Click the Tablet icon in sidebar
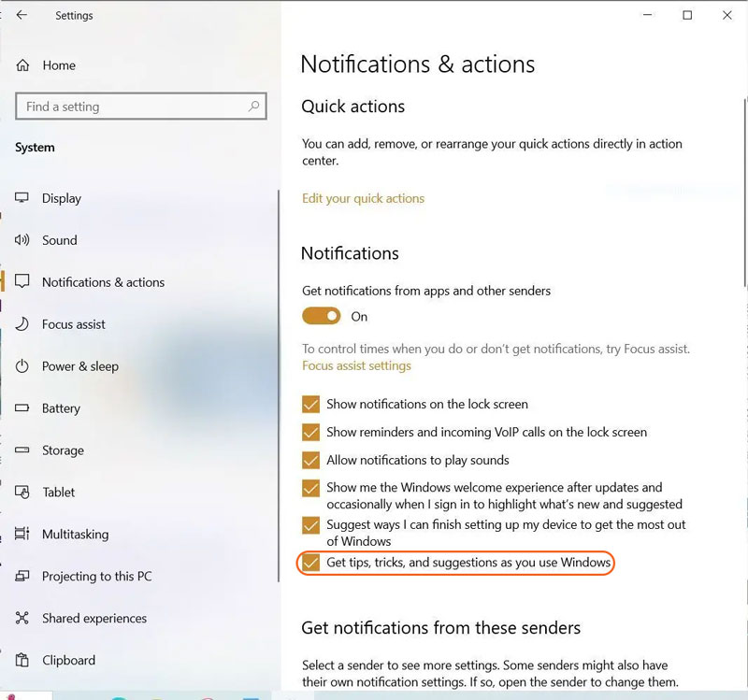The height and width of the screenshot is (700, 748). click(x=22, y=493)
